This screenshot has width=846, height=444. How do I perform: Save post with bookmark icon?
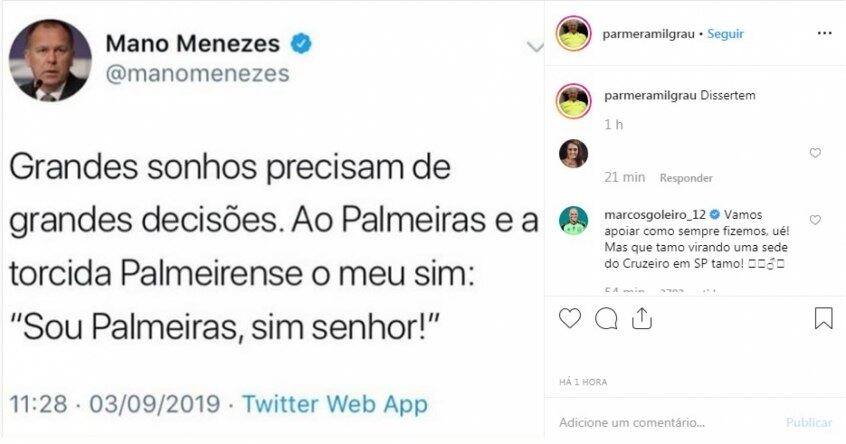(x=823, y=319)
